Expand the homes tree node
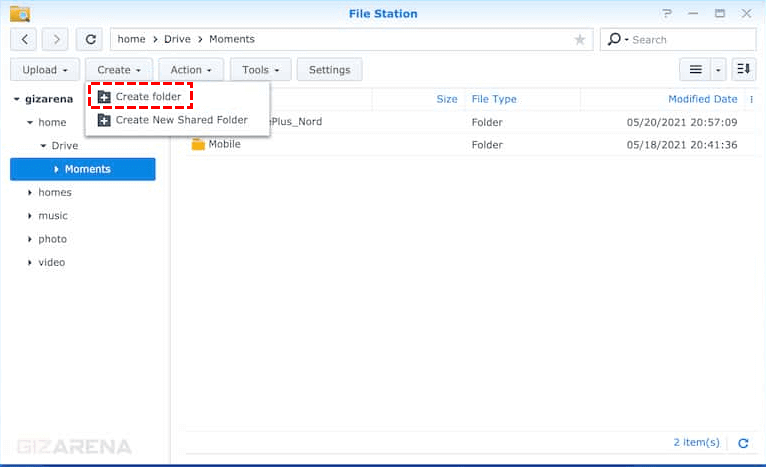The height and width of the screenshot is (467, 766). [31, 193]
